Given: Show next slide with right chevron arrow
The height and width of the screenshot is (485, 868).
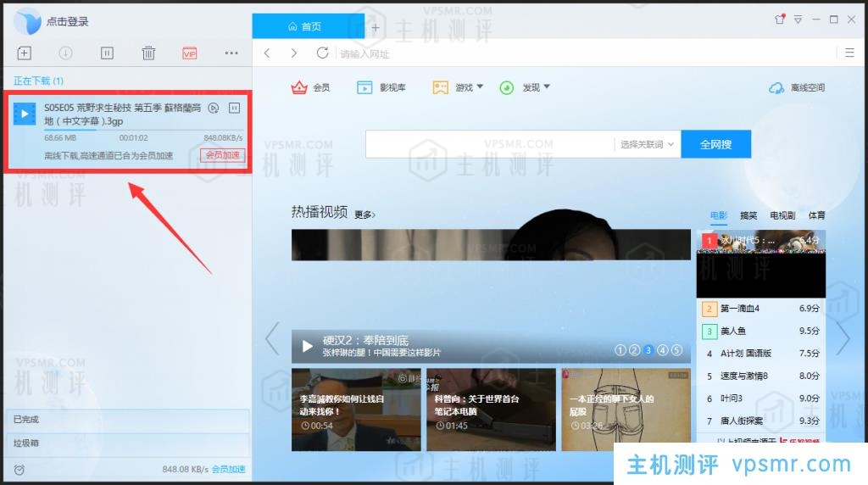Looking at the screenshot, I should point(843,337).
